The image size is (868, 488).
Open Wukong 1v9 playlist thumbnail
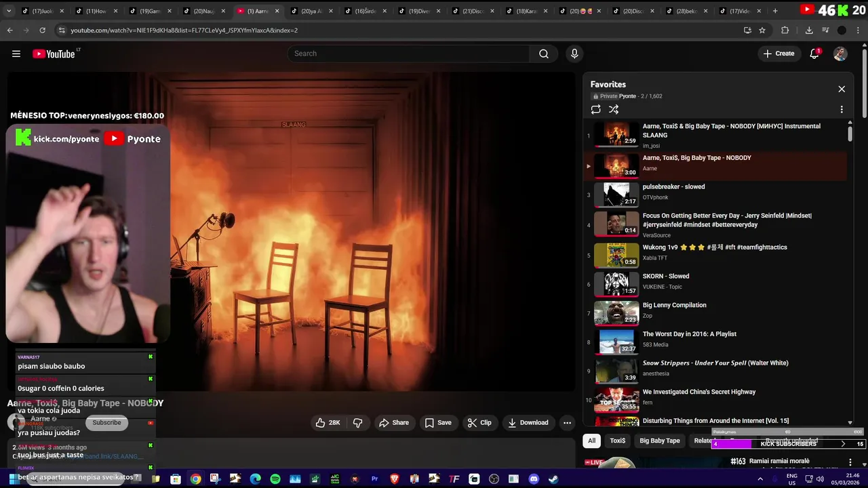coord(616,255)
